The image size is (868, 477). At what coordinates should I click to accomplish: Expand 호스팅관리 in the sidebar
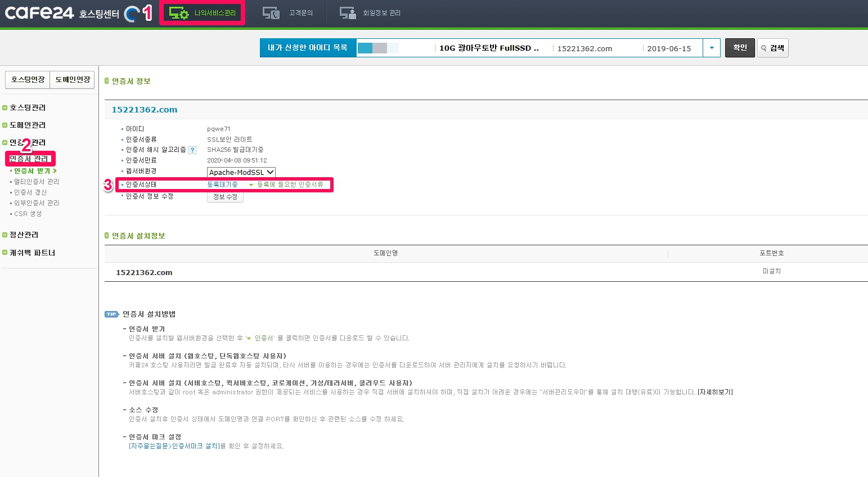tap(27, 107)
